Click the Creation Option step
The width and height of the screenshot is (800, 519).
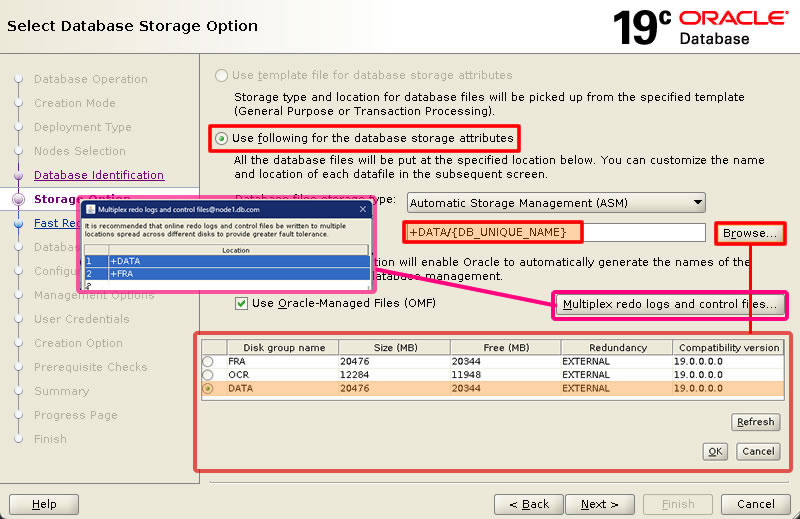(78, 343)
